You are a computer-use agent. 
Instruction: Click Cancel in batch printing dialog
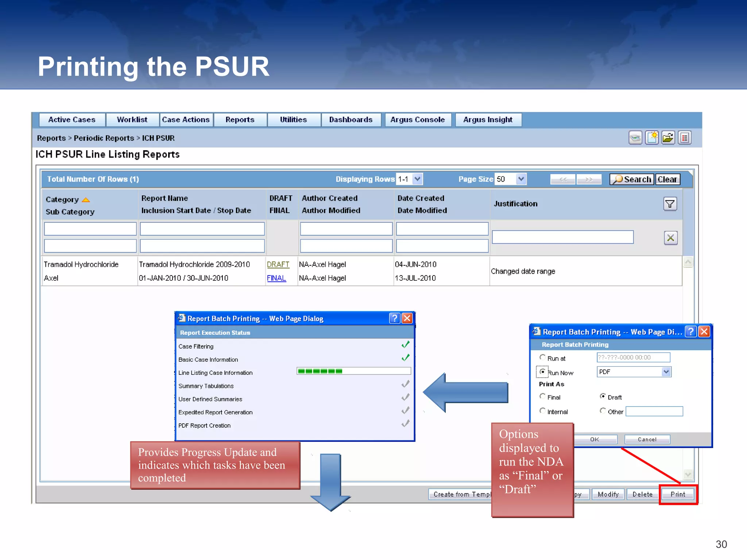647,439
